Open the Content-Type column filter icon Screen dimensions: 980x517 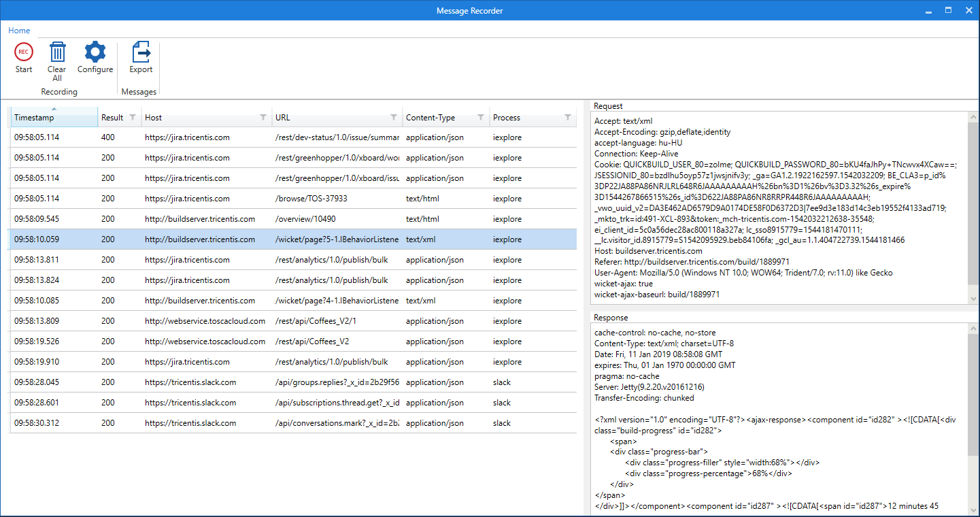481,118
